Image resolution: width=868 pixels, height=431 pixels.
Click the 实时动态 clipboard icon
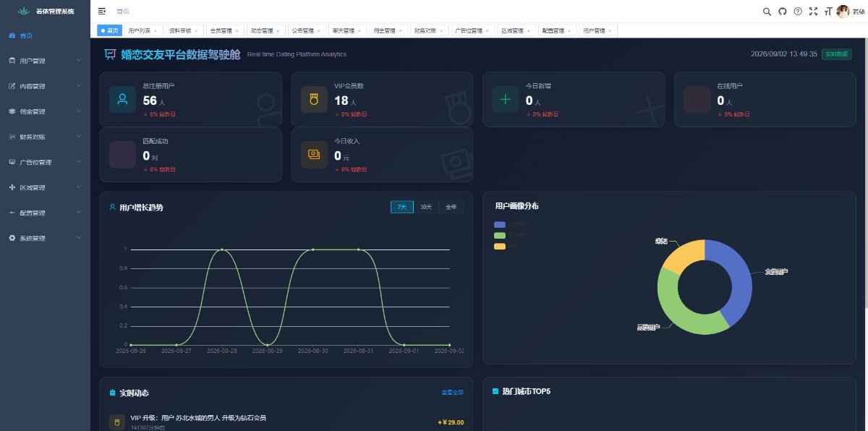(112, 393)
